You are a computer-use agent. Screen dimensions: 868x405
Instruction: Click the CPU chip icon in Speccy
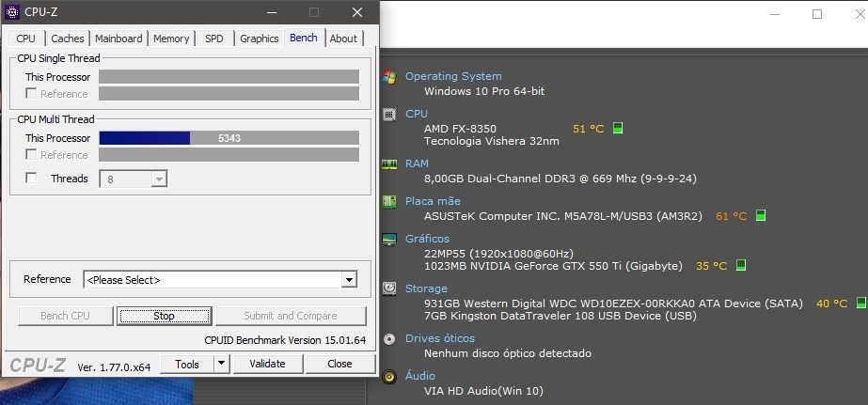click(389, 115)
